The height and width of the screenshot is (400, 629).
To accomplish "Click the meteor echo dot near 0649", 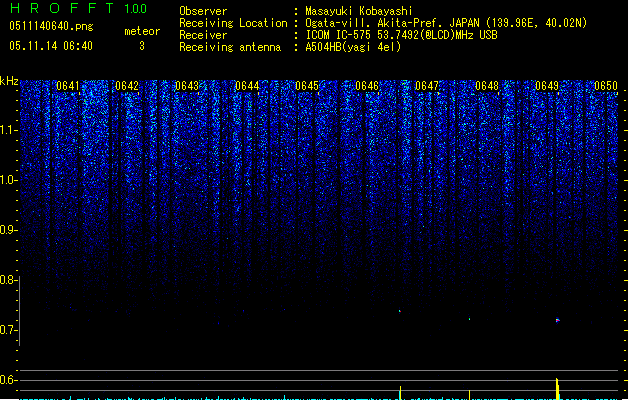I will [557, 320].
